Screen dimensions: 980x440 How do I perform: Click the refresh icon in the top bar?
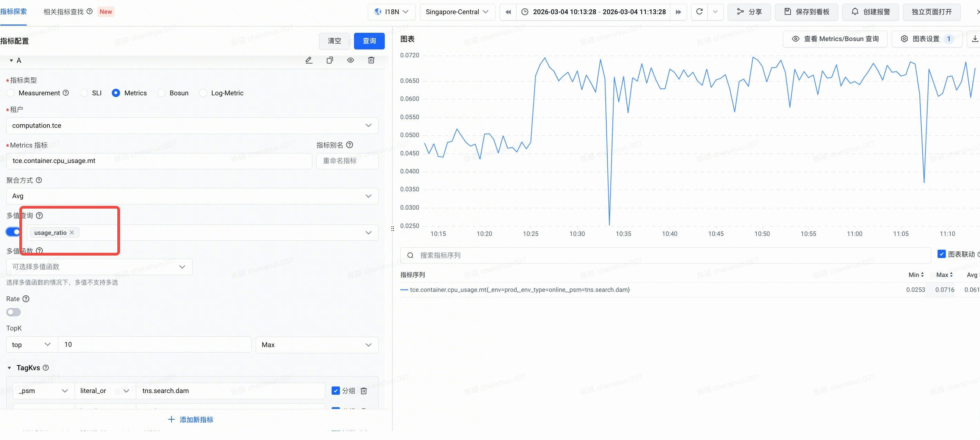click(x=699, y=12)
